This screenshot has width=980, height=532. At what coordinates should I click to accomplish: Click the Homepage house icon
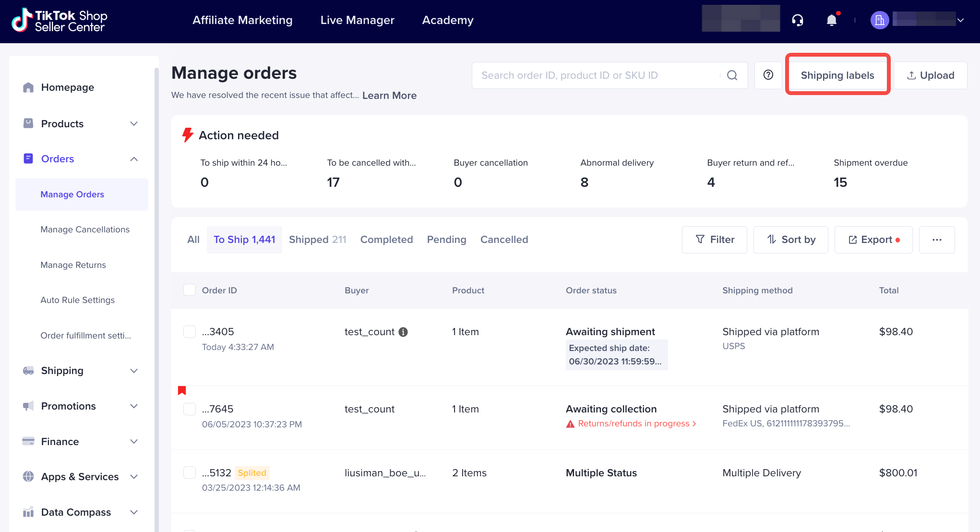coord(28,87)
